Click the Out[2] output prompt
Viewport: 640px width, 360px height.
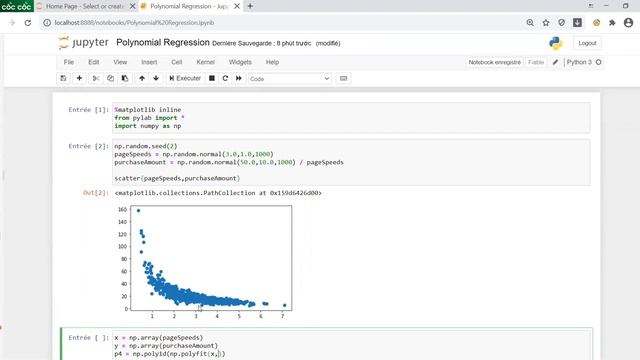96,193
